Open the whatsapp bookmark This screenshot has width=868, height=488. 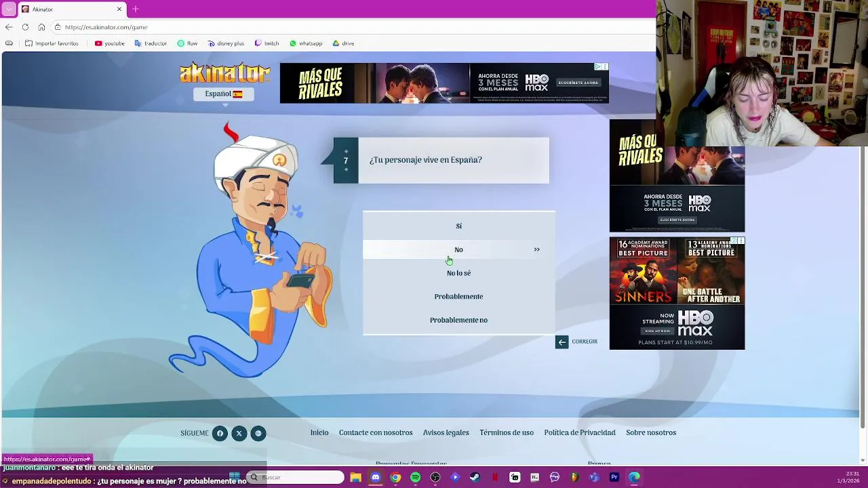click(x=306, y=43)
